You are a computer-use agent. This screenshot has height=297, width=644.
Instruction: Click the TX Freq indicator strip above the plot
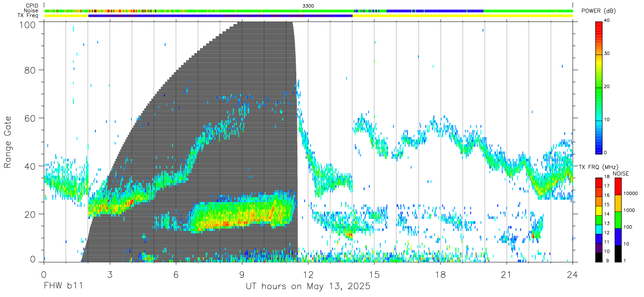click(x=308, y=16)
